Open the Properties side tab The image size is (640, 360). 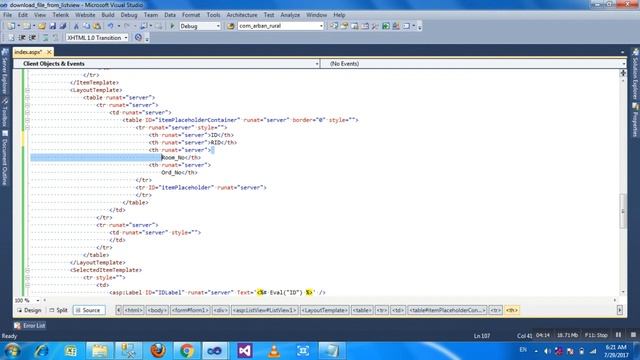635,121
